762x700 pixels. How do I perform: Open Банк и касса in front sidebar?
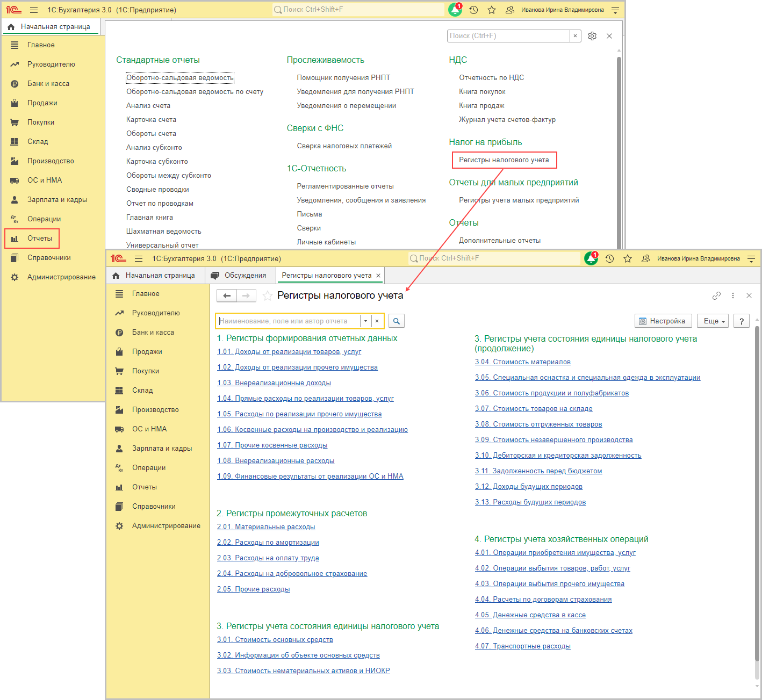pos(153,332)
